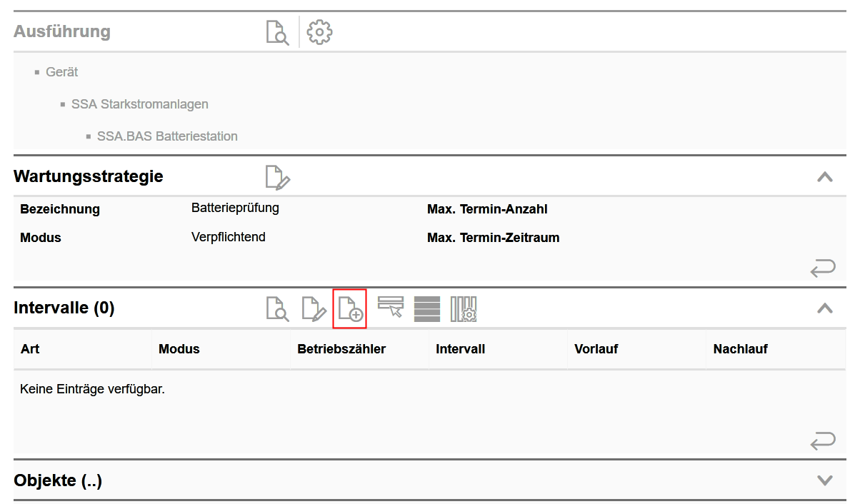Click the view details icon in Intervalle
850x504 pixels.
coord(277,308)
